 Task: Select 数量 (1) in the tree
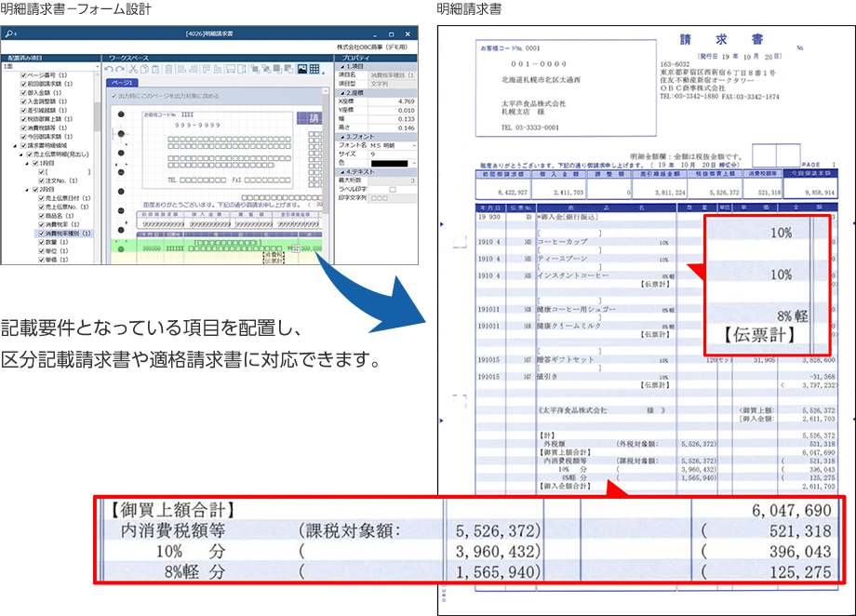coord(57,242)
